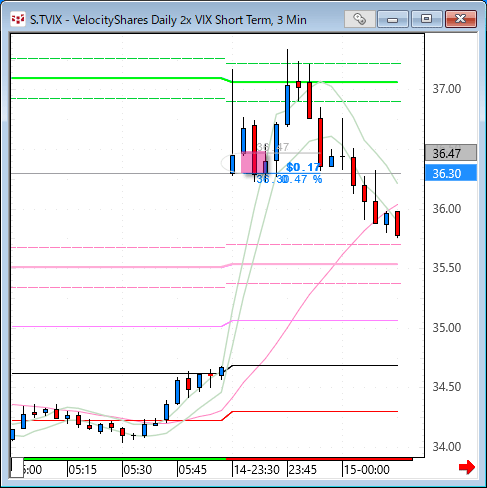Click the red scroll-right arrow
The image size is (487, 488).
[467, 467]
